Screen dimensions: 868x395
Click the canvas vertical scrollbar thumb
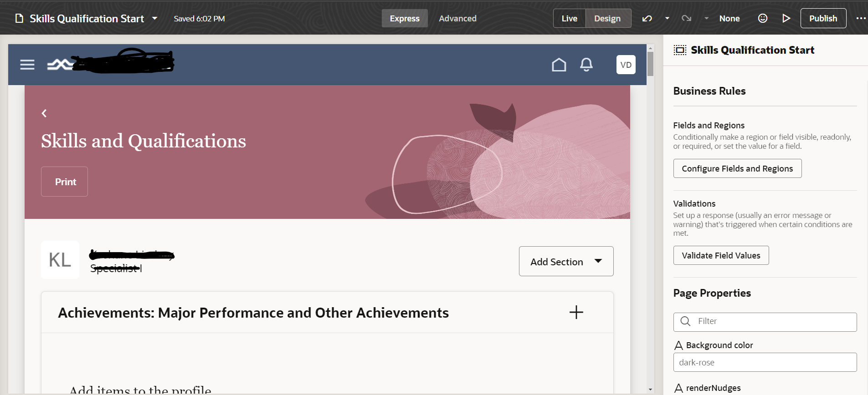click(650, 64)
